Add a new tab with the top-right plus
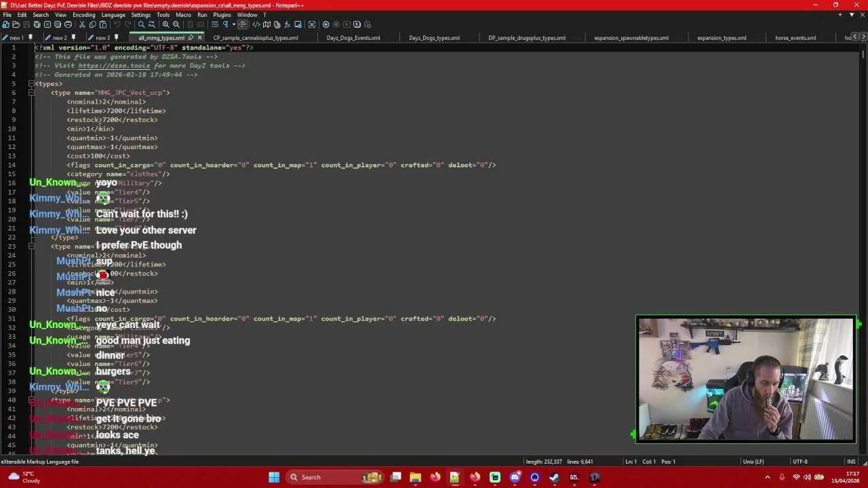The image size is (868, 488). click(840, 14)
